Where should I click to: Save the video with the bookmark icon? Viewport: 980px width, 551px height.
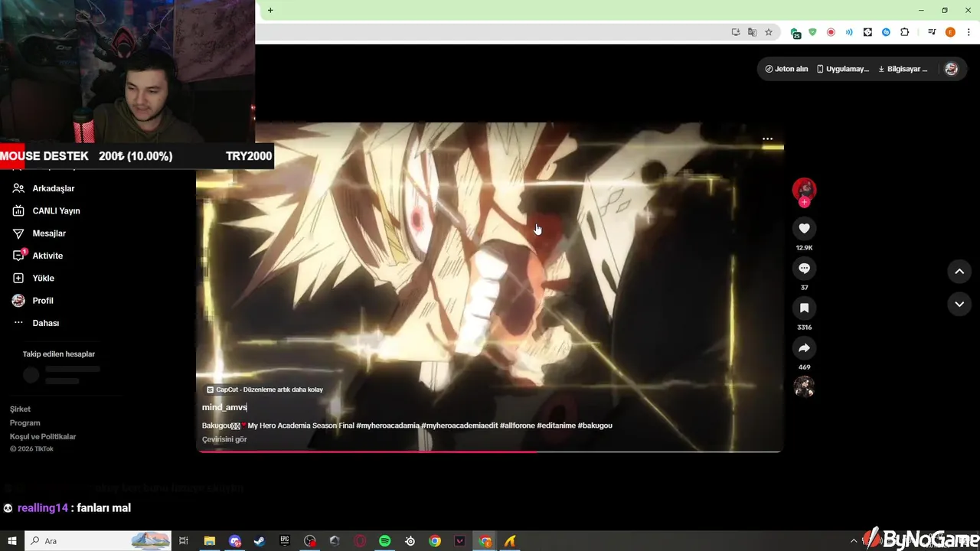(804, 308)
